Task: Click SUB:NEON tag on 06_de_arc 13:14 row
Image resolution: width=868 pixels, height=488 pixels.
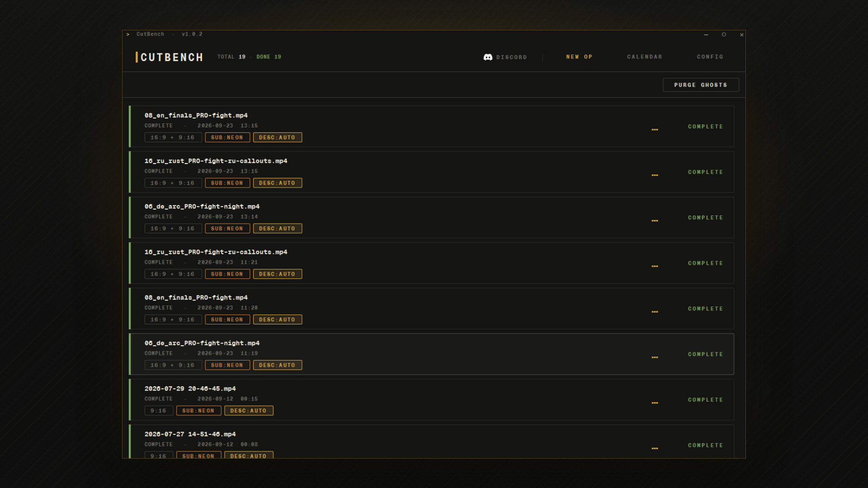Action: (227, 229)
